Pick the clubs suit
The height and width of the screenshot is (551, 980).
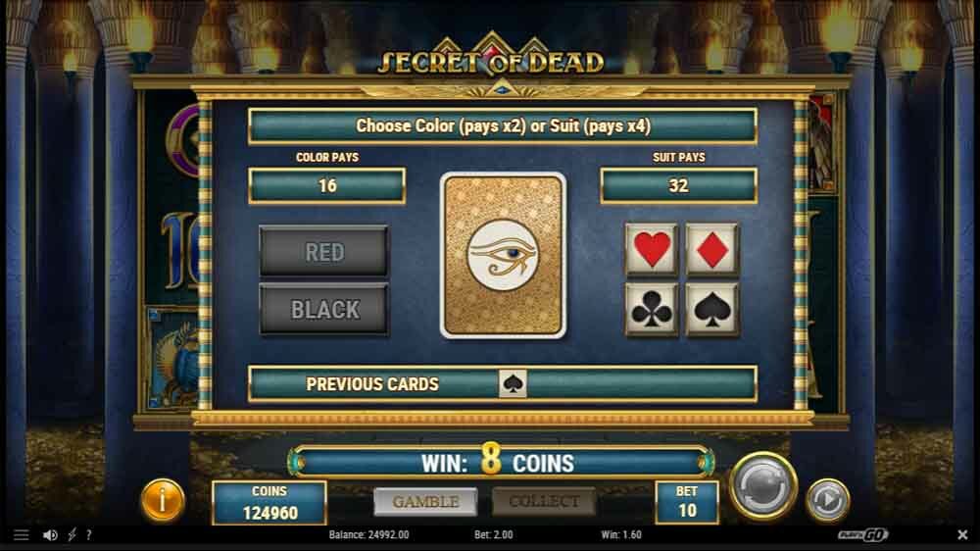(652, 309)
